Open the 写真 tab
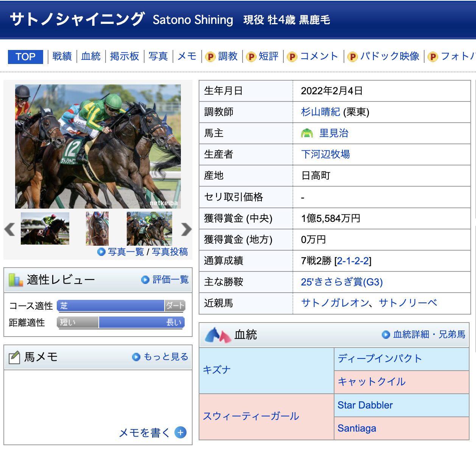The height and width of the screenshot is (449, 476). 158,56
